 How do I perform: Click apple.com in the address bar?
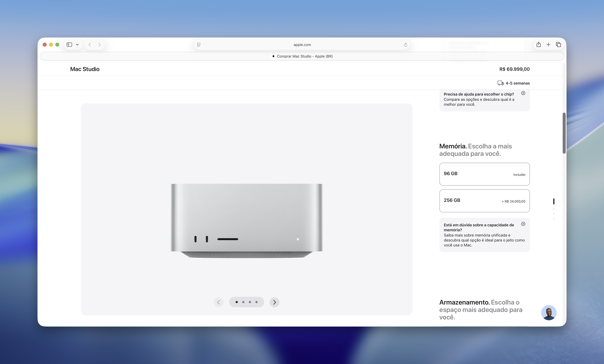click(302, 45)
